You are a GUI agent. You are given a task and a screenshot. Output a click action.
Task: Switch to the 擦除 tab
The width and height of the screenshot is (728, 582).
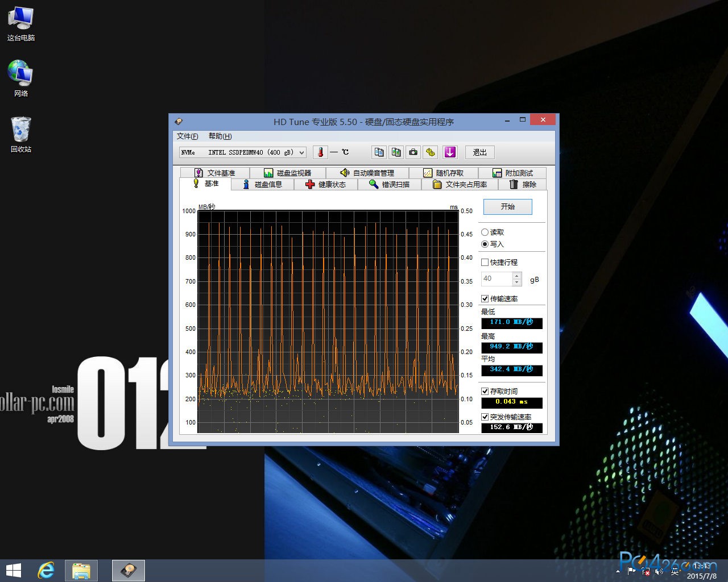[523, 184]
